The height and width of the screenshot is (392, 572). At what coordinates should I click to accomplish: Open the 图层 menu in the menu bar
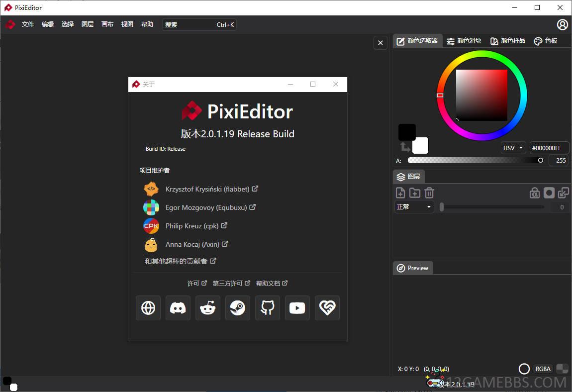click(88, 24)
